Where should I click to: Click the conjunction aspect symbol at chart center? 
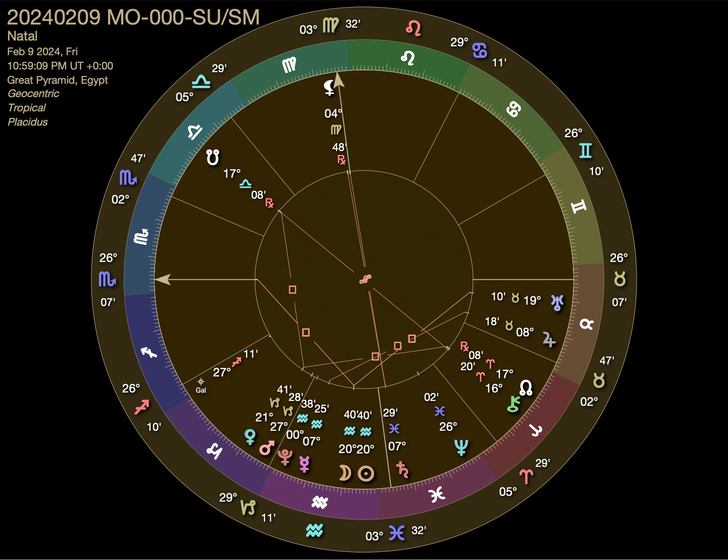point(365,279)
